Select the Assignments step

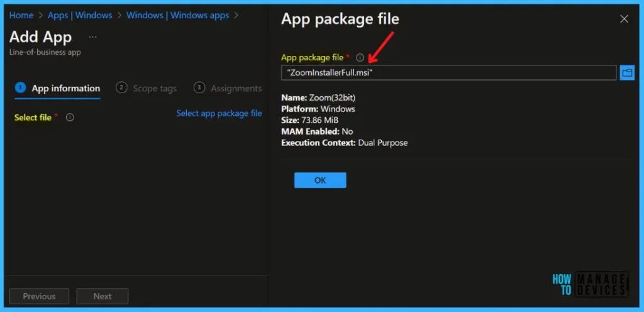[x=228, y=88]
